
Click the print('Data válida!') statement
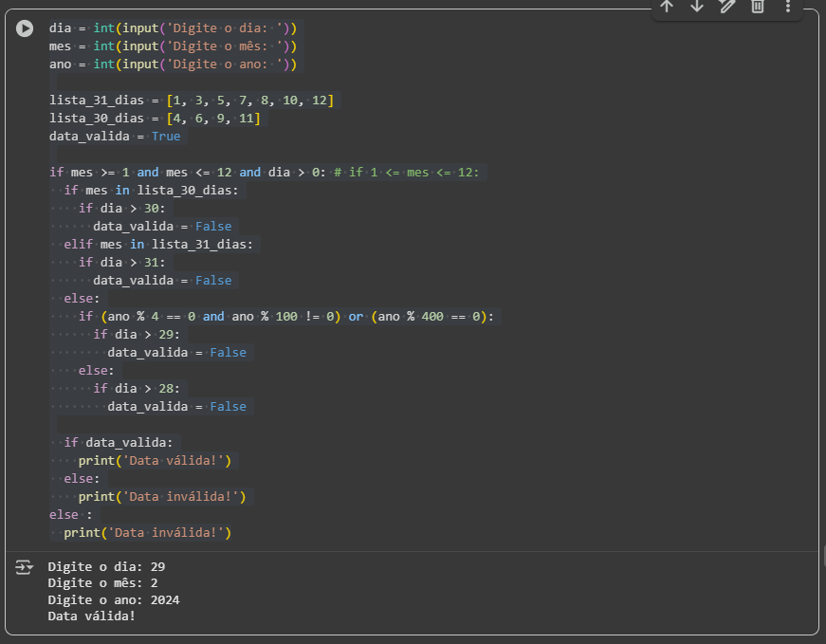point(155,461)
